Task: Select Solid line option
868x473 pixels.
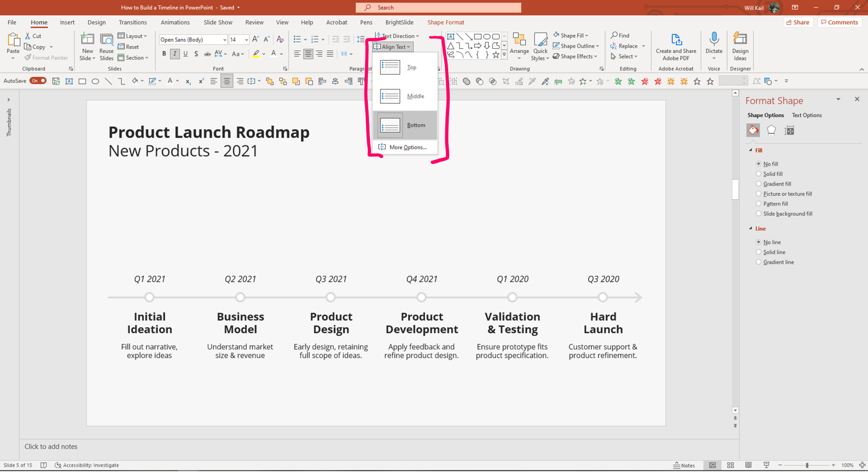Action: click(771, 252)
